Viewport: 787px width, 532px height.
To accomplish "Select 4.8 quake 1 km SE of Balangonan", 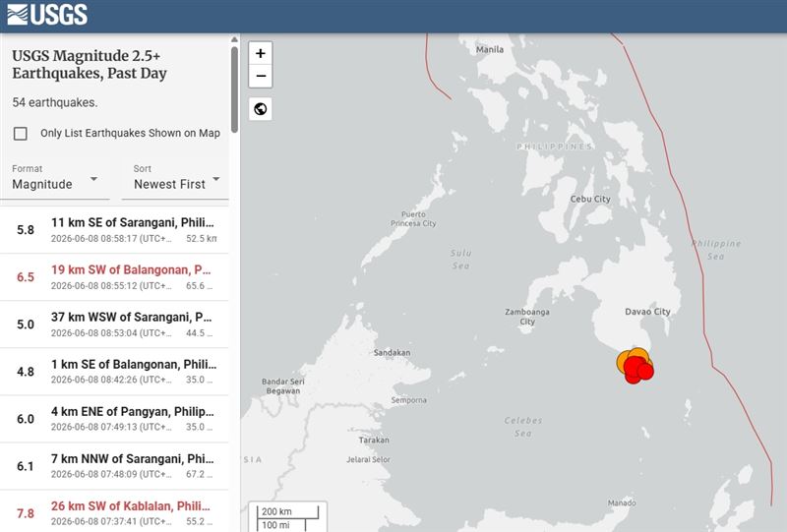I will click(114, 372).
